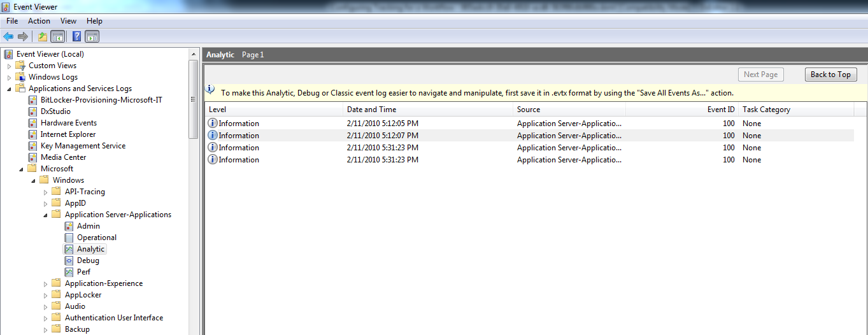Image resolution: width=868 pixels, height=335 pixels.
Task: Open the Action menu
Action: coord(39,21)
